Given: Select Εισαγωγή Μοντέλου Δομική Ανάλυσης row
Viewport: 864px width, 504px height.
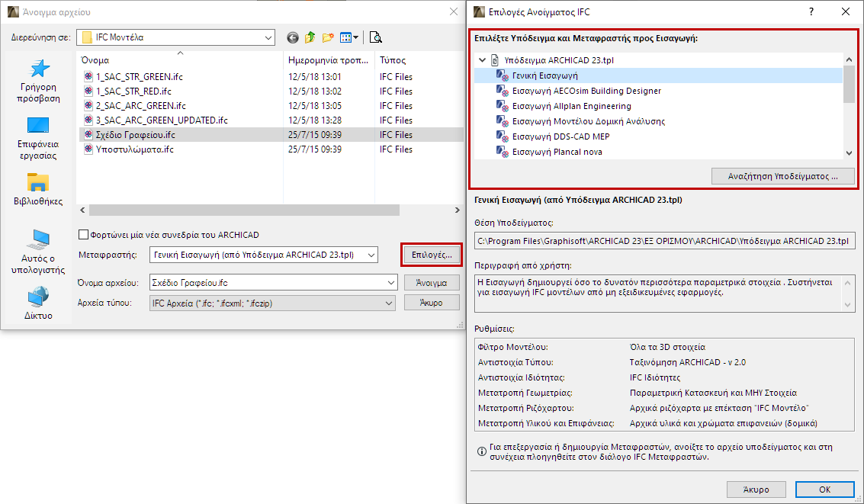Looking at the screenshot, I should click(658, 121).
